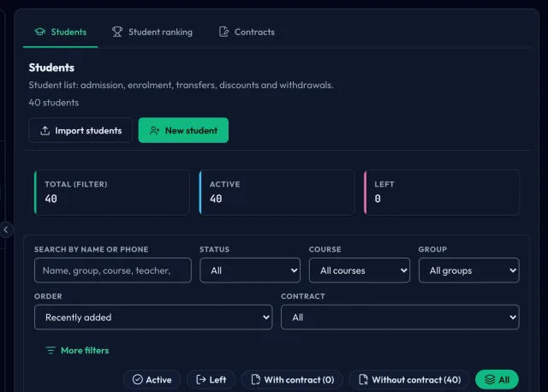Click the trophy icon on Student ranking
The height and width of the screenshot is (392, 548).
tap(117, 32)
